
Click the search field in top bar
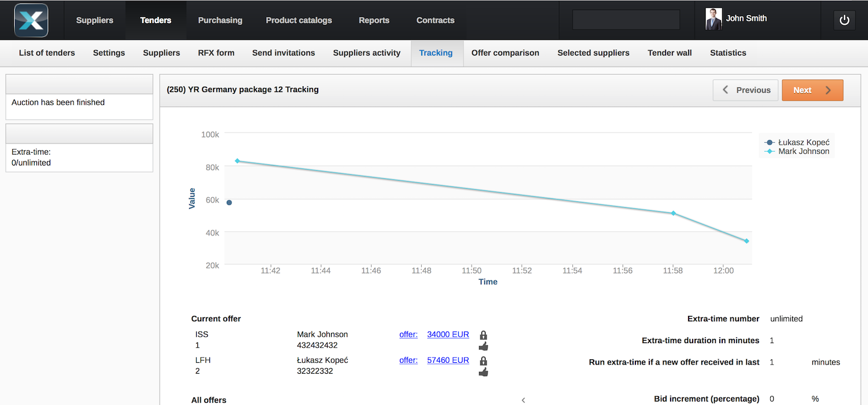(626, 20)
